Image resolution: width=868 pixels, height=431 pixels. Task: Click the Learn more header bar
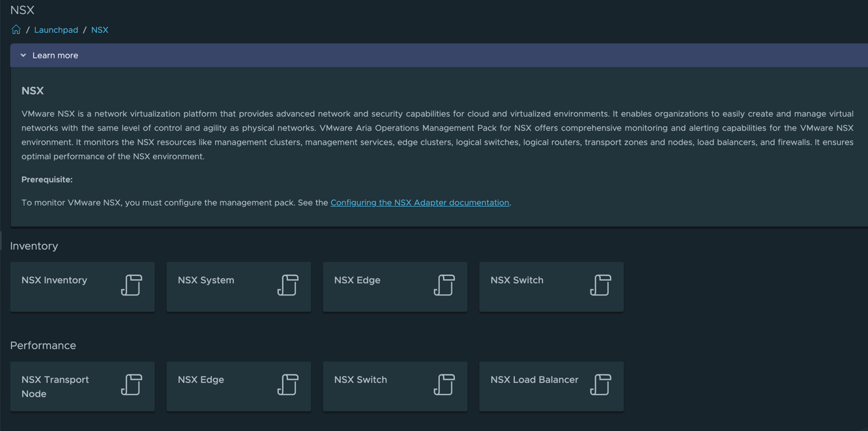425,55
